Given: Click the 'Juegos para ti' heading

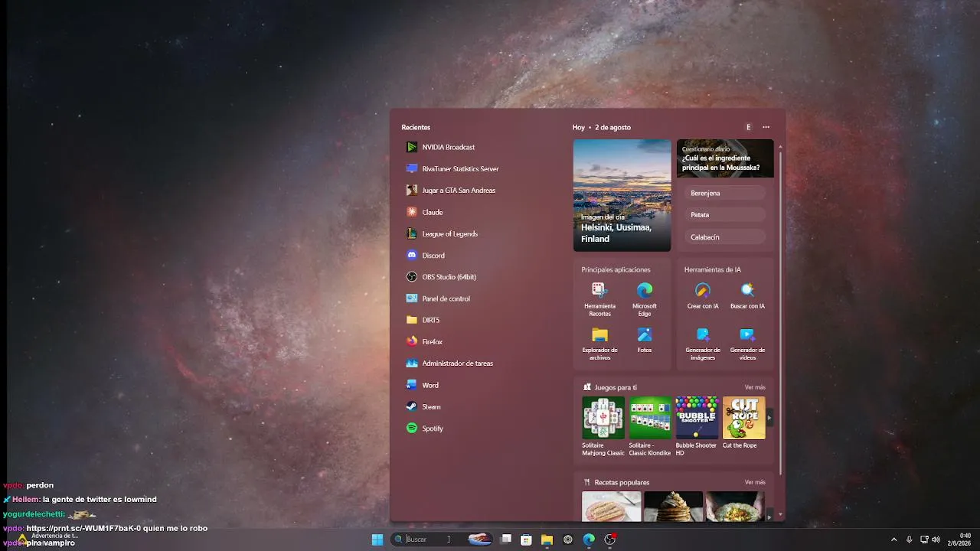Looking at the screenshot, I should point(616,387).
